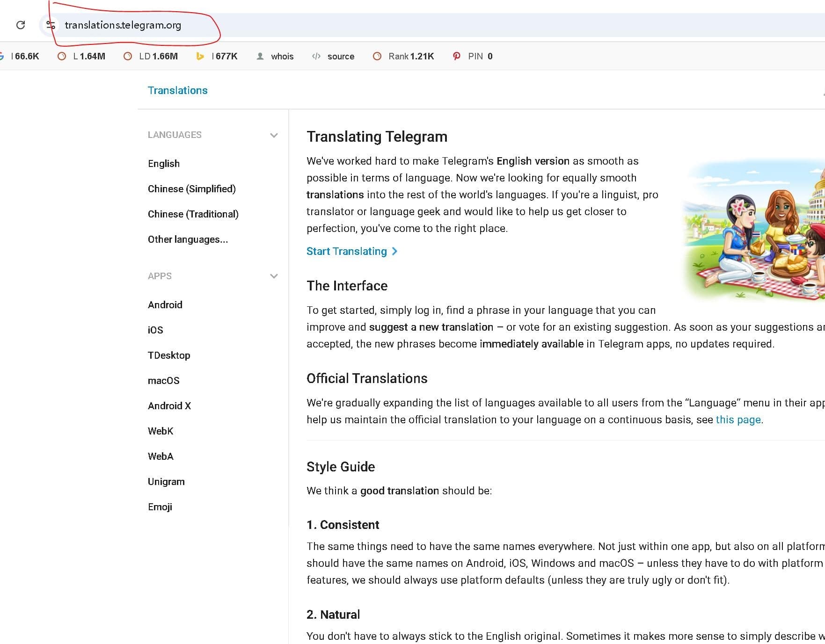Open site information icon beside the URL
This screenshot has height=644, width=825.
51,25
